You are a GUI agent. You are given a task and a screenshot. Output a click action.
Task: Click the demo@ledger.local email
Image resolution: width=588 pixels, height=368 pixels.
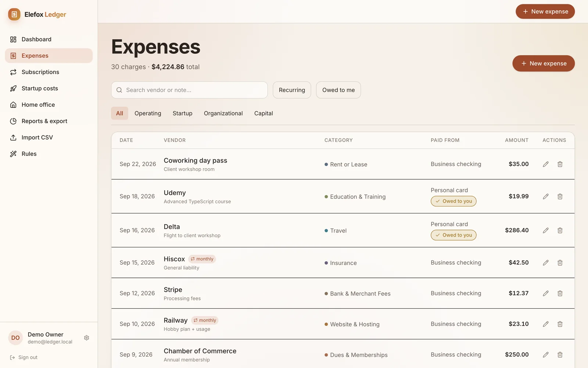point(50,342)
